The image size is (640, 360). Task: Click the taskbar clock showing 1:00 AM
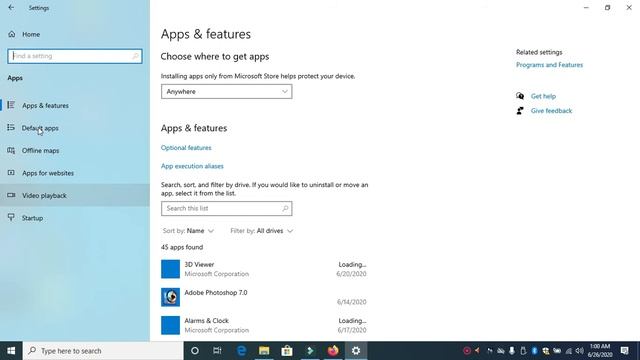tap(600, 351)
